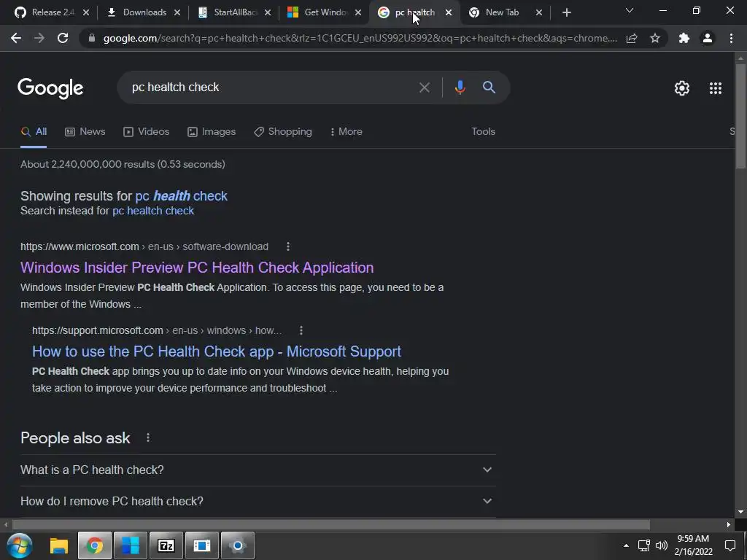747x560 pixels.
Task: Open Google quick settings gear
Action: click(682, 88)
